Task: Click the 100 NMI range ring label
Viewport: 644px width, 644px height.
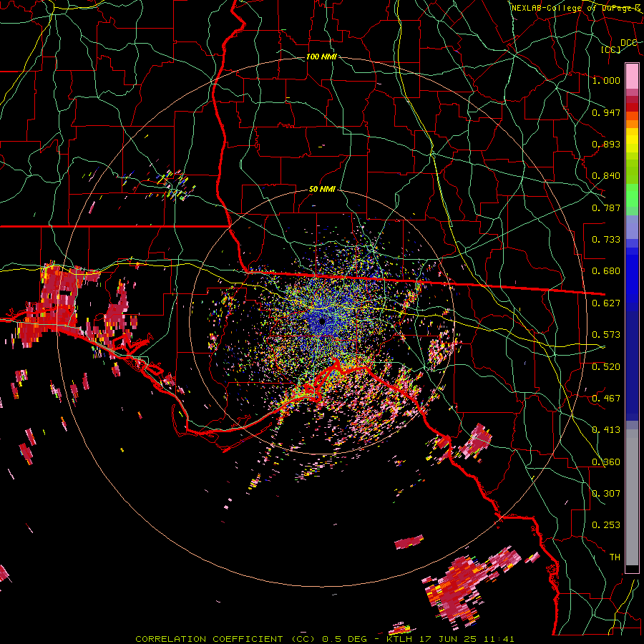Action: (x=321, y=57)
